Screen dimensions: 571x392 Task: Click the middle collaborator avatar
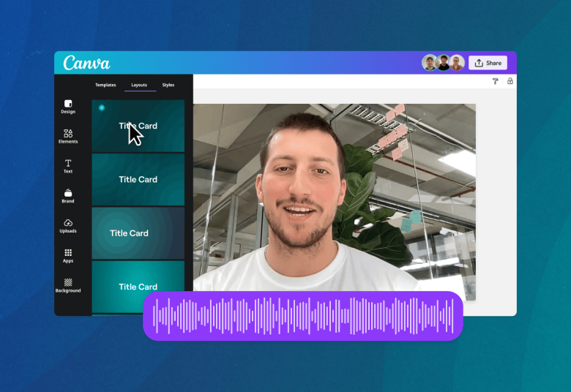point(443,63)
